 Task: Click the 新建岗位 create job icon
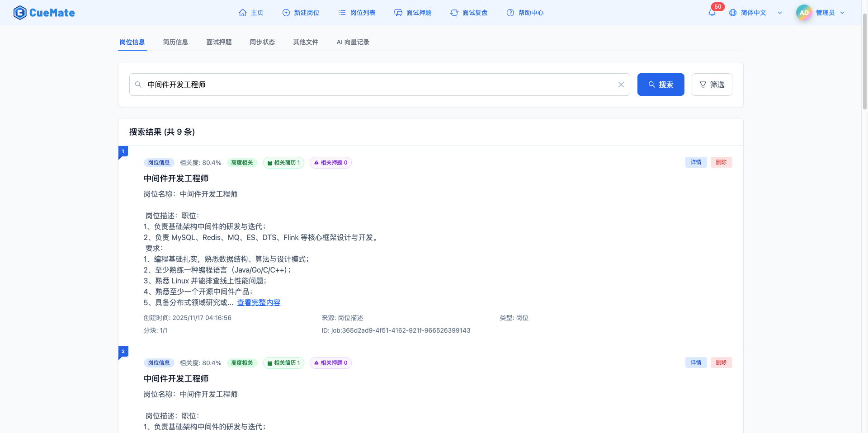[286, 13]
